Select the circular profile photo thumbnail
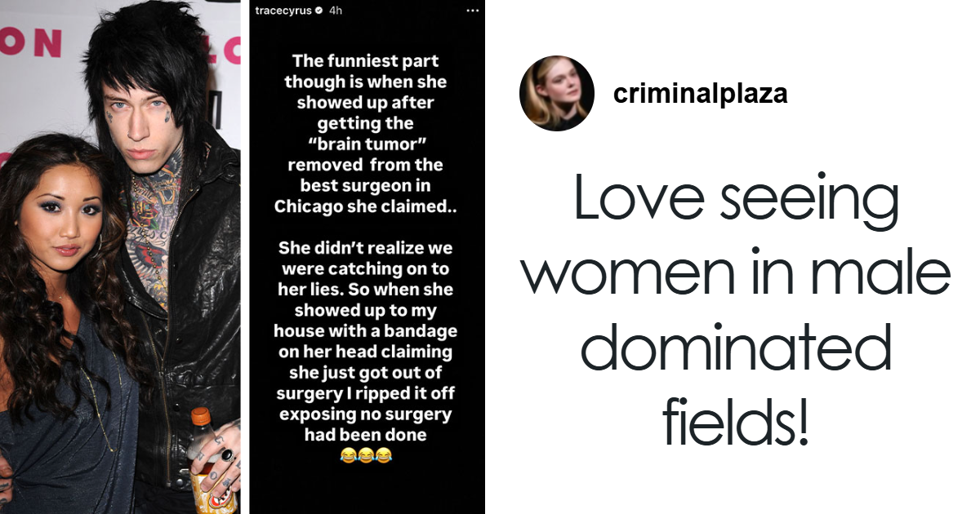 click(555, 92)
